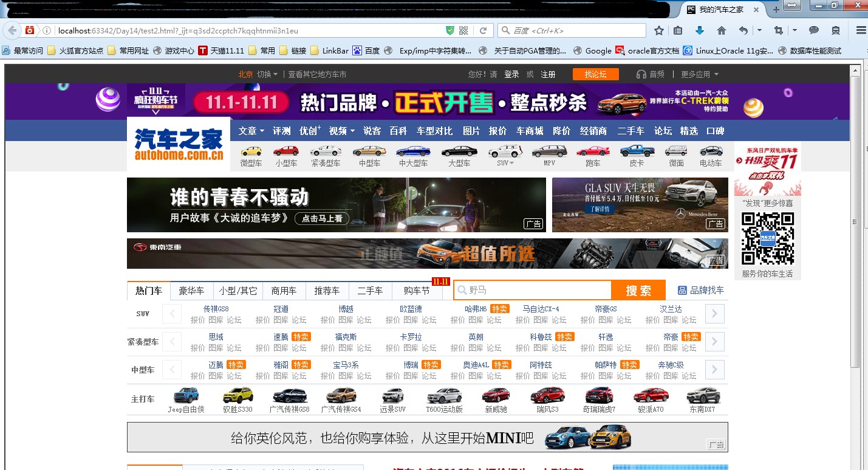Click 哈弗H6 特卖 tag
Screen dimensions: 868x470
coord(499,309)
